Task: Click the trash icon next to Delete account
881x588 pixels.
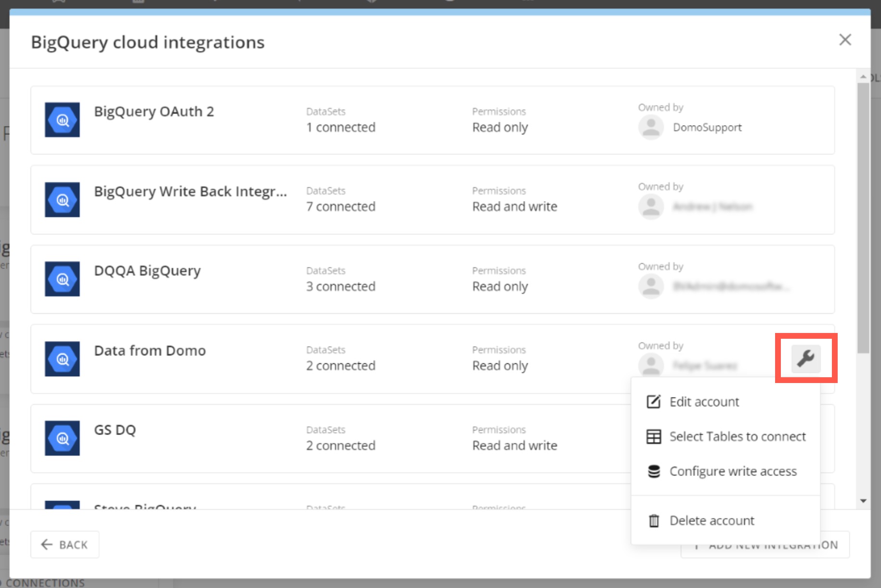Action: tap(653, 520)
